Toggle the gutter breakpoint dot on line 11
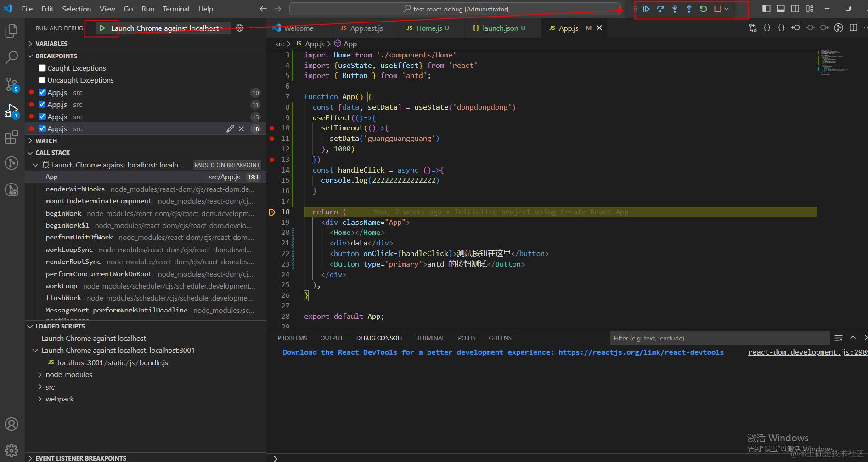 [272, 139]
